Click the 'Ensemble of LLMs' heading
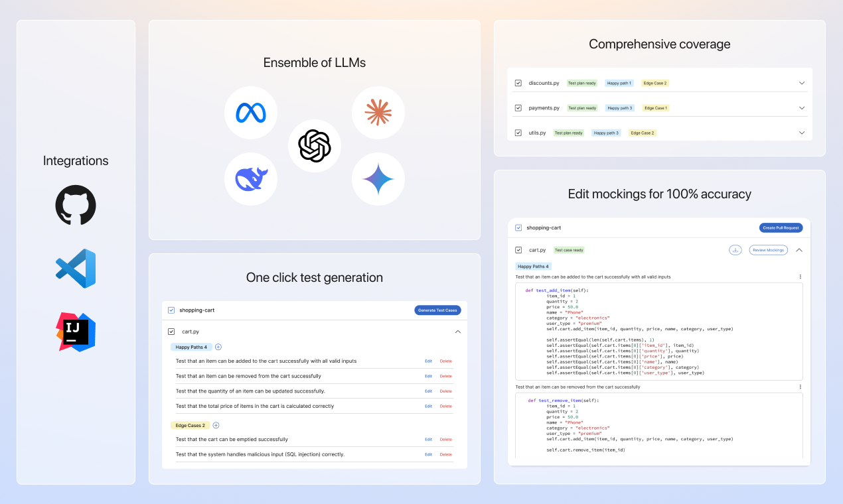Screen dimensions: 843x504 (x=315, y=63)
